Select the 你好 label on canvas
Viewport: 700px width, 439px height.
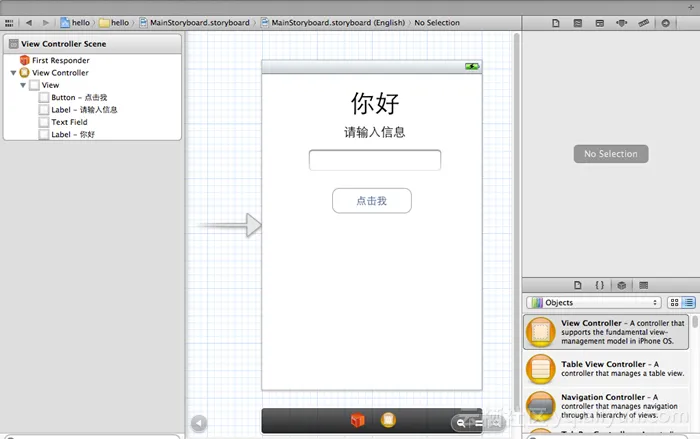(x=375, y=103)
